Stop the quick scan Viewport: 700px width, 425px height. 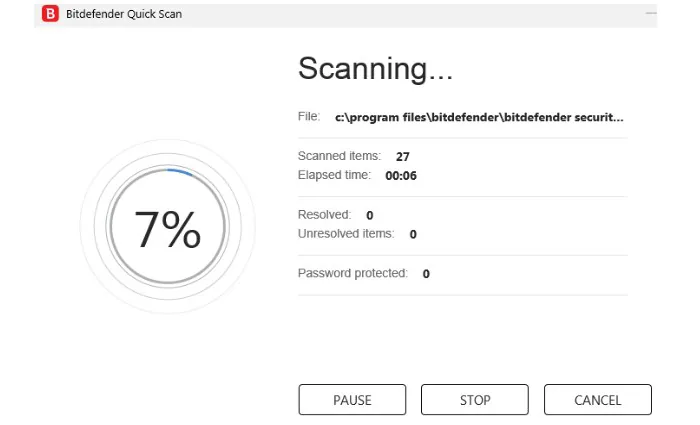coord(475,400)
